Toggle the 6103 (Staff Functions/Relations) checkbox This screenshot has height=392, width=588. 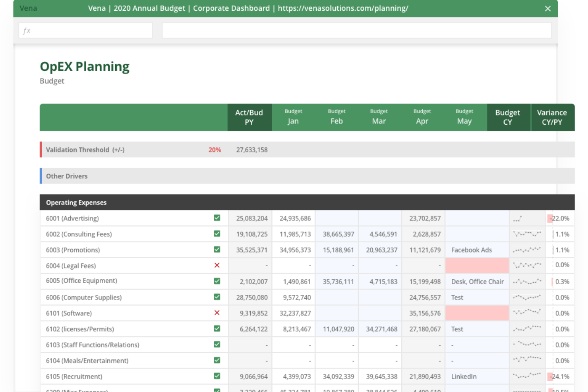point(217,344)
